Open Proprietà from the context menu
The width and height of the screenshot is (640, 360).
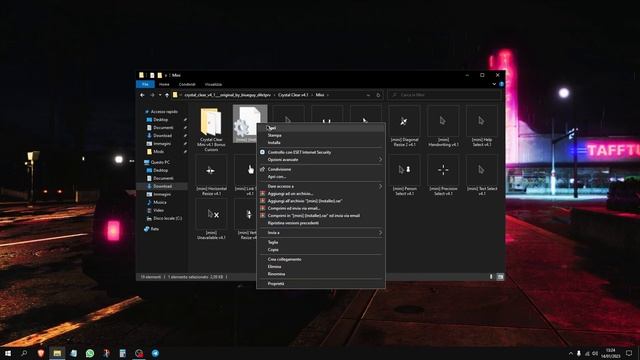320,283
